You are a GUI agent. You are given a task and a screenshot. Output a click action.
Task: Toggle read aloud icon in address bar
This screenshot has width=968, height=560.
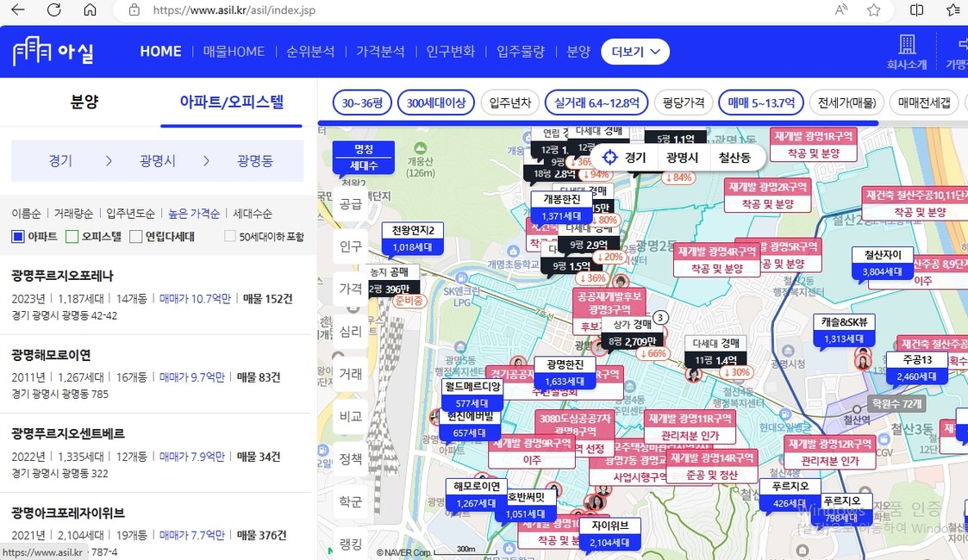840,9
